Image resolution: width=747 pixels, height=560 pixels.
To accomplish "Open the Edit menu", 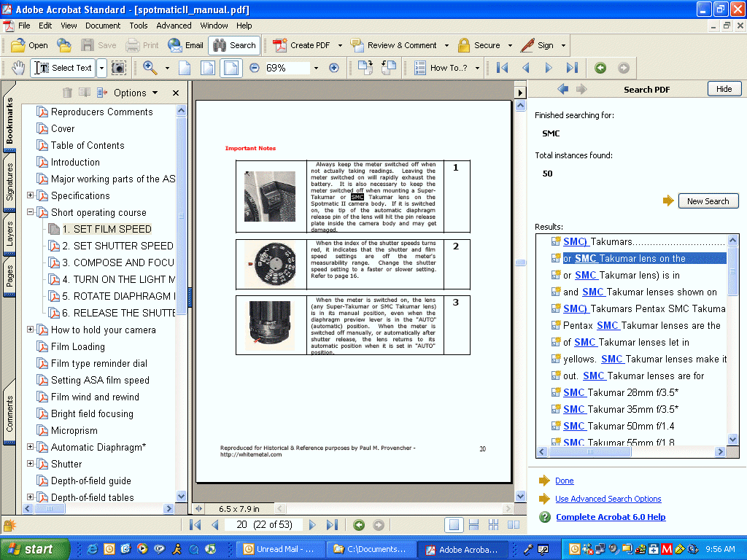I will pos(45,26).
